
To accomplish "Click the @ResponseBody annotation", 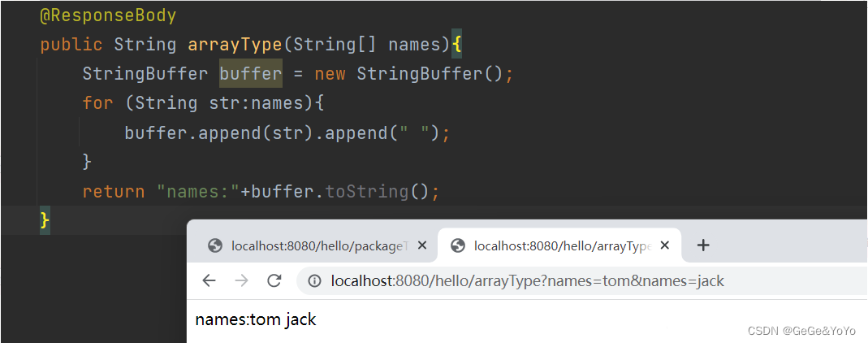I will pos(108,15).
